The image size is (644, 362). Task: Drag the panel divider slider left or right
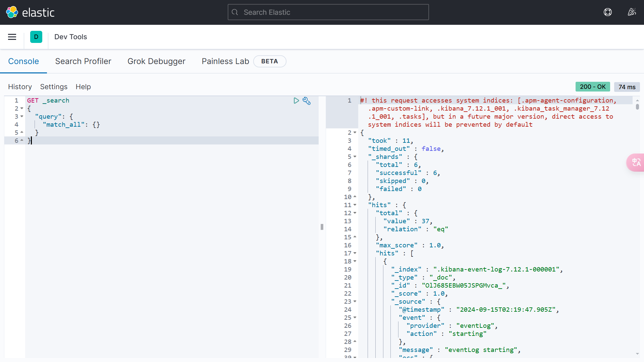point(322,227)
